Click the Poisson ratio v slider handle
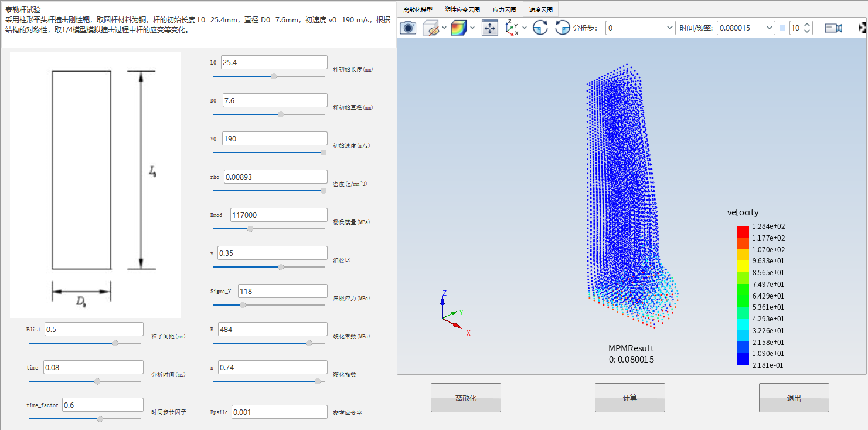The image size is (868, 430). coord(281,266)
